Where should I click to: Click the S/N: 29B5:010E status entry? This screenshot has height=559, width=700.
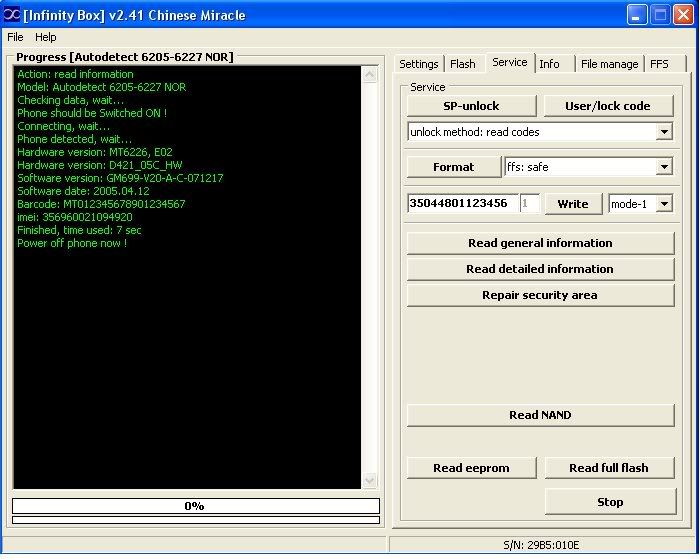[541, 545]
